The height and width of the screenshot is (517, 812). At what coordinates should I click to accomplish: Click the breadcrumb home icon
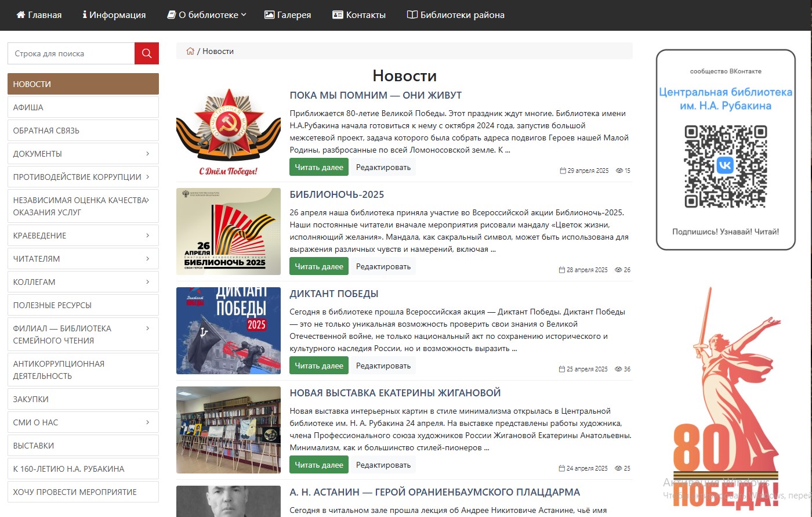[190, 51]
